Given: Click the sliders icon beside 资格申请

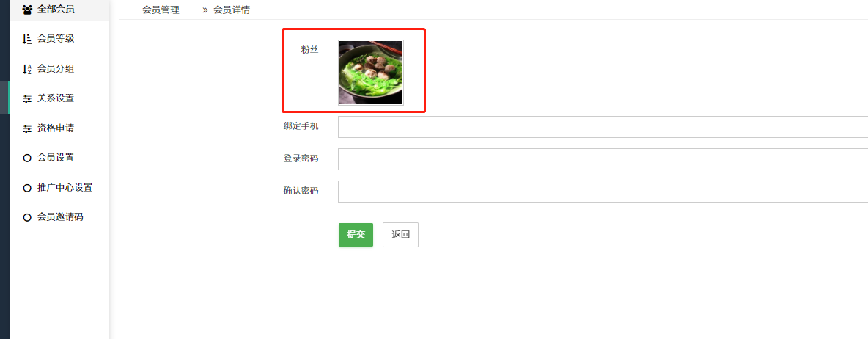Looking at the screenshot, I should (x=27, y=128).
